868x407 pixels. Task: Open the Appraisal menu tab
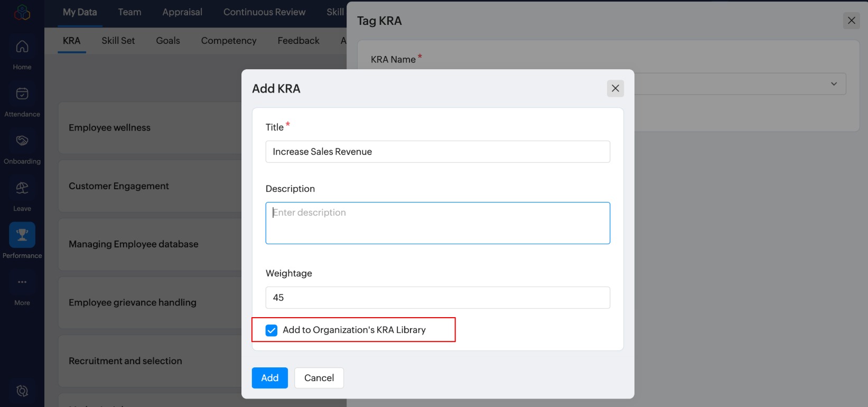(x=182, y=12)
